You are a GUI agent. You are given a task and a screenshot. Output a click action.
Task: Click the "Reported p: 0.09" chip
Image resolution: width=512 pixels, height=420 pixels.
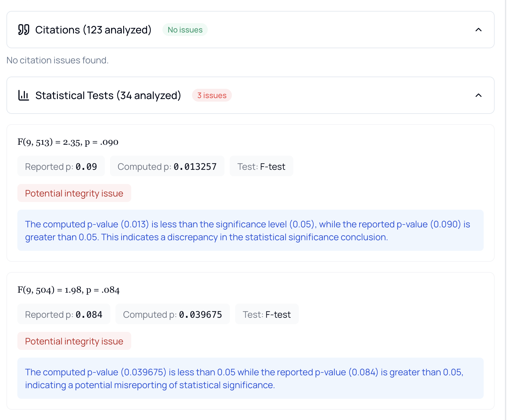[x=61, y=167]
